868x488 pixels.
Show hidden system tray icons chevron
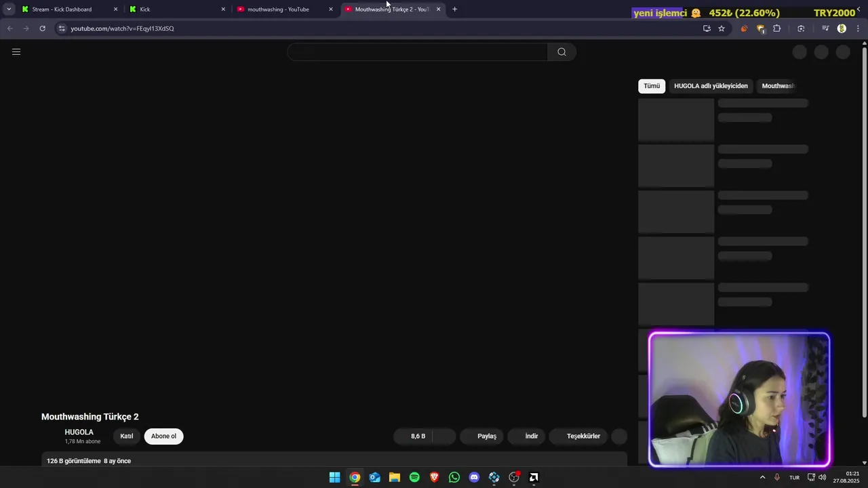(762, 477)
